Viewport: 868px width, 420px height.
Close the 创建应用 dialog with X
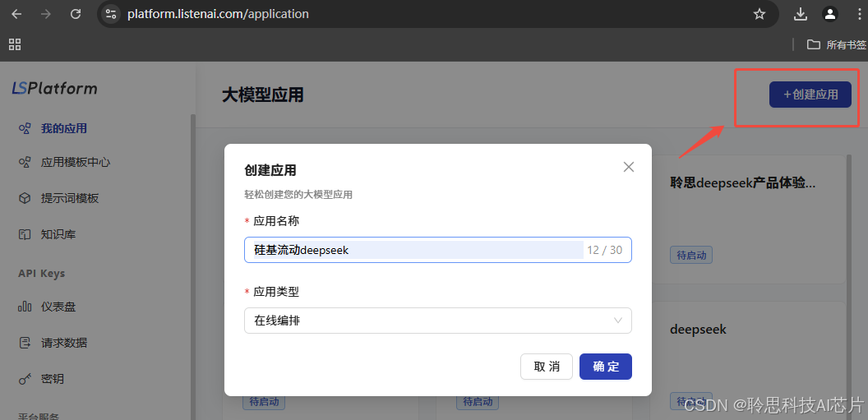click(x=628, y=167)
